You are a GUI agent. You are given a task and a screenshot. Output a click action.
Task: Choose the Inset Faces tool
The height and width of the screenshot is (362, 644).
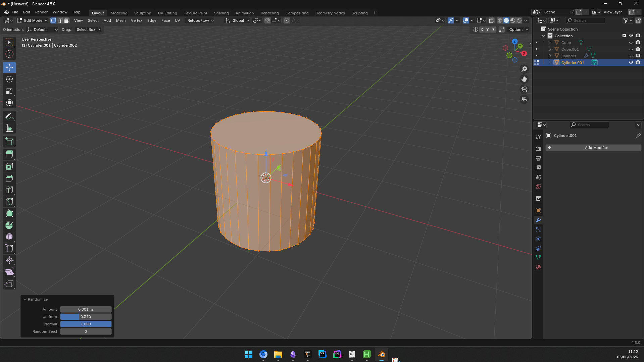pos(9,166)
